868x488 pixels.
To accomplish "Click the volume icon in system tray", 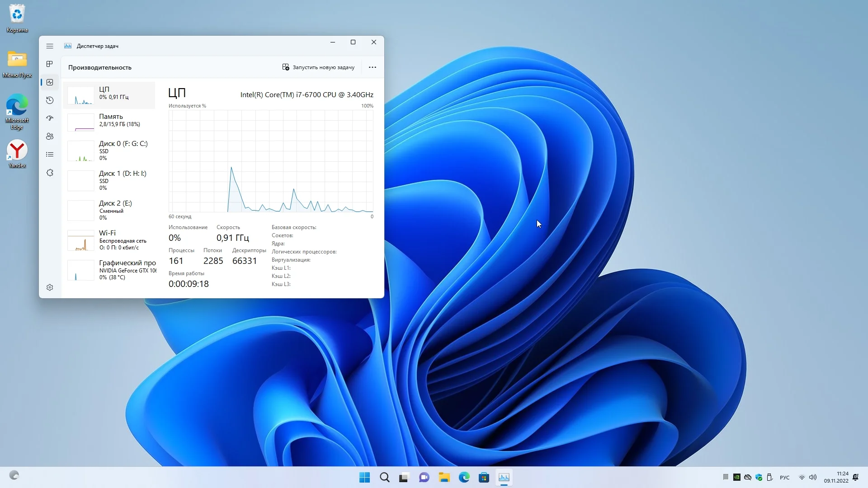I will [813, 478].
